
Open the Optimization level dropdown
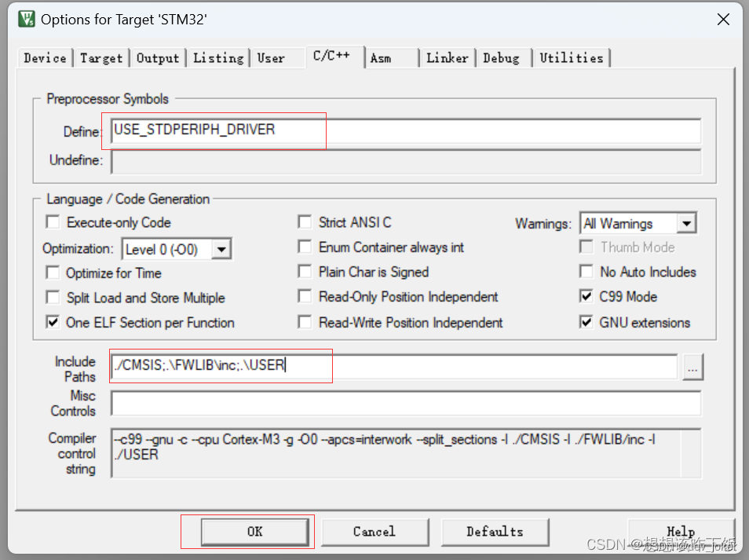pyautogui.click(x=221, y=249)
